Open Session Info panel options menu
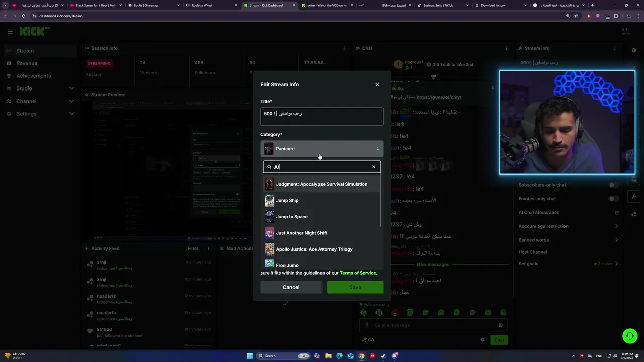The image size is (644, 362). pos(344,48)
